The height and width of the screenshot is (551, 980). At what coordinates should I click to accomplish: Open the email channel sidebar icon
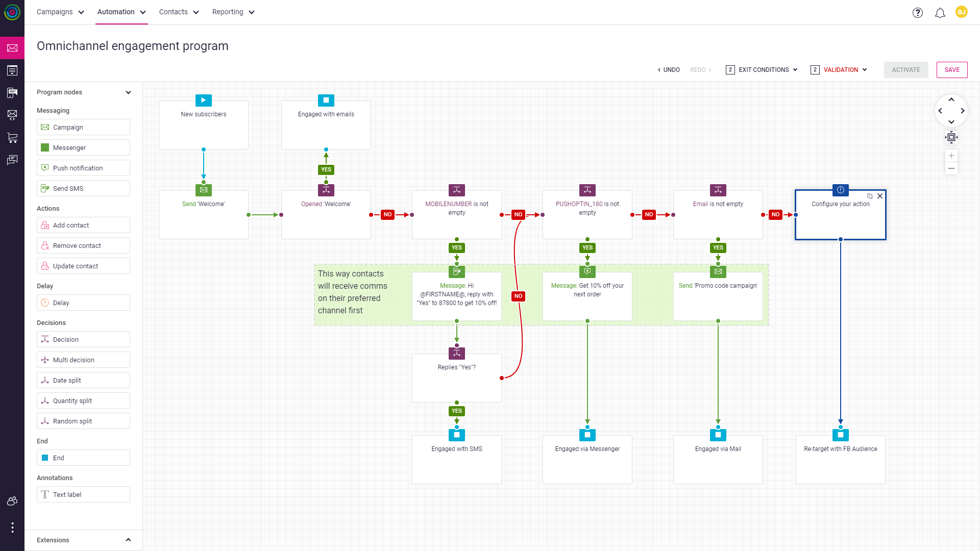point(12,48)
